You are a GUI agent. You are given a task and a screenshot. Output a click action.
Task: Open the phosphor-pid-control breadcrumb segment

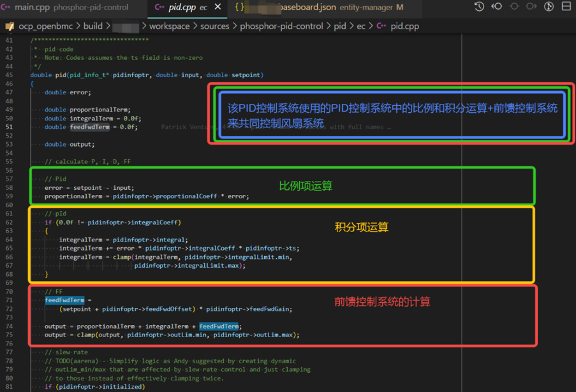[x=281, y=26]
